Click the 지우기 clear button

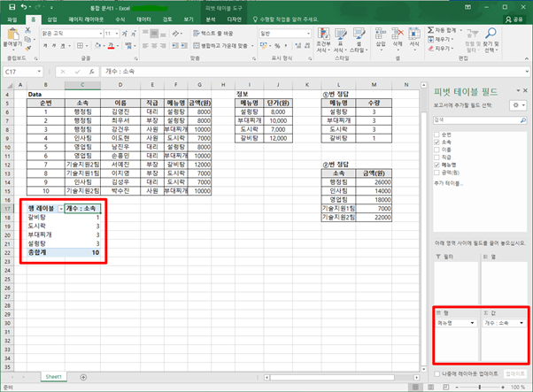pos(441,49)
